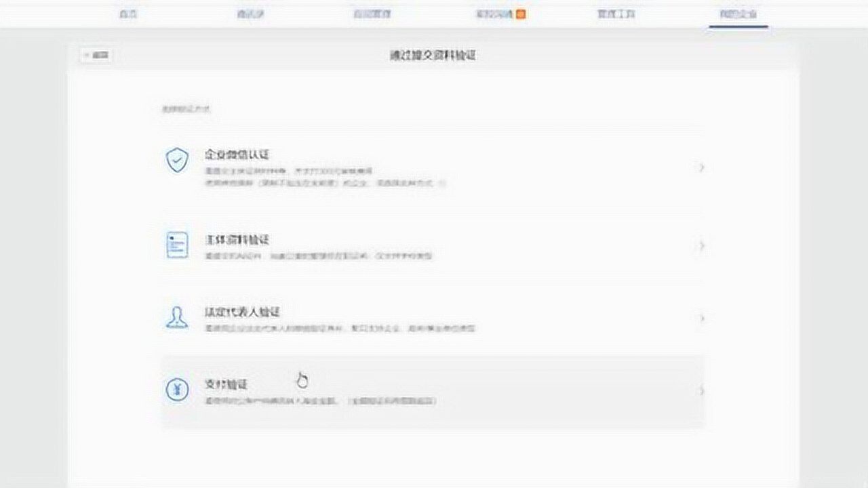Choose the 企业微信认证 title
The image size is (868, 488).
click(237, 155)
